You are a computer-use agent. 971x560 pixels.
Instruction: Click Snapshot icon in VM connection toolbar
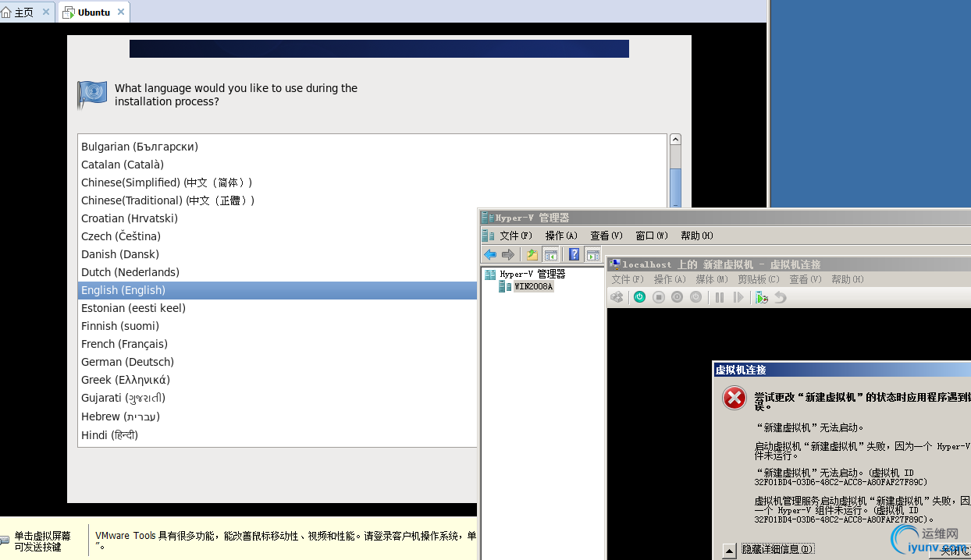pyautogui.click(x=762, y=297)
